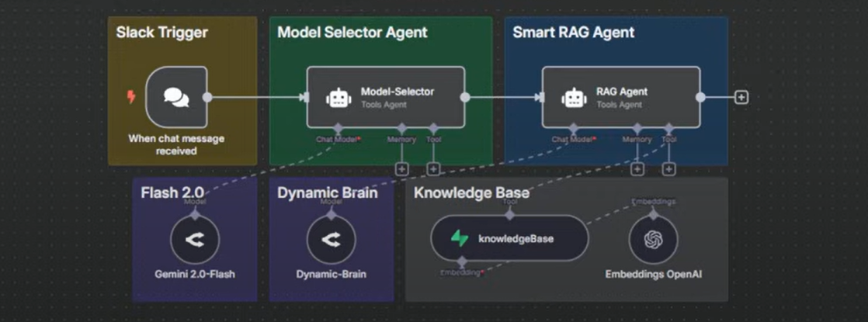
Task: Add another Tool to RAG Agent
Action: (x=668, y=168)
